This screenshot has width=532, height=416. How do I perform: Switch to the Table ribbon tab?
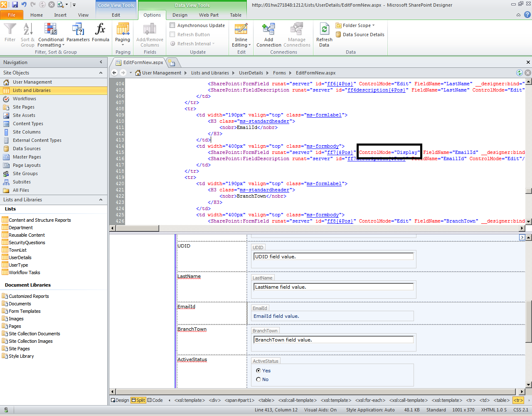pos(236,15)
